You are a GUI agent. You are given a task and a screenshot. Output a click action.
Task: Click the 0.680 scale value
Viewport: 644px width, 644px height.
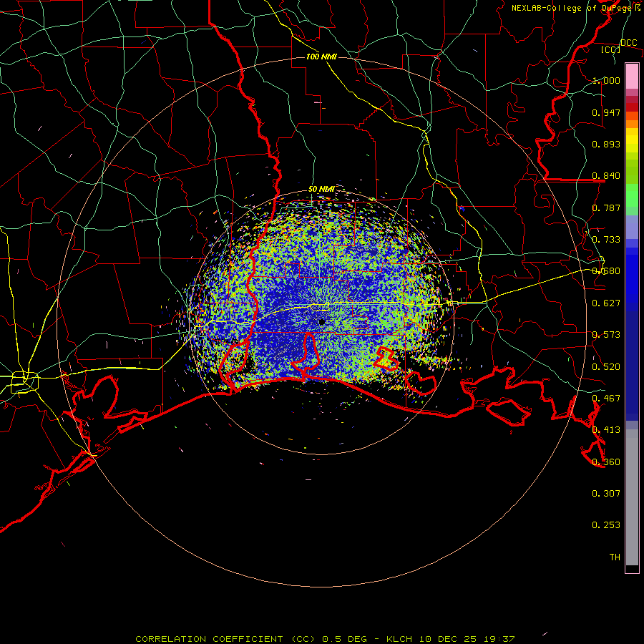tap(606, 271)
